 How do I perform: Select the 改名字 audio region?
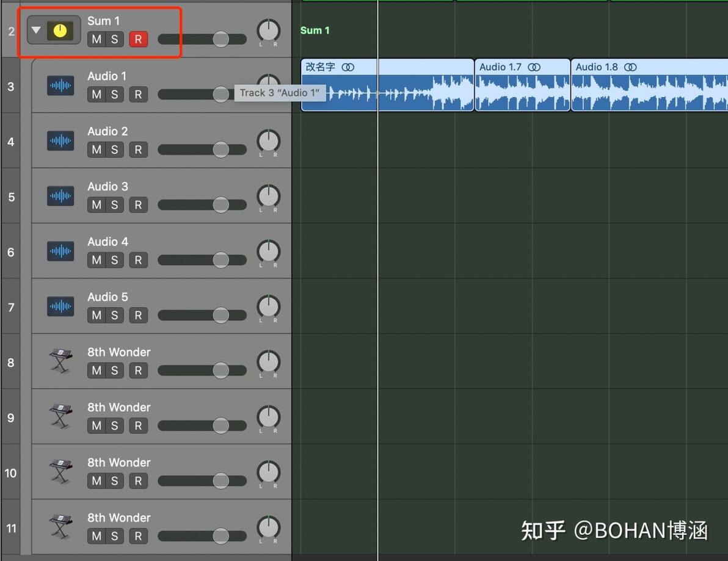387,85
